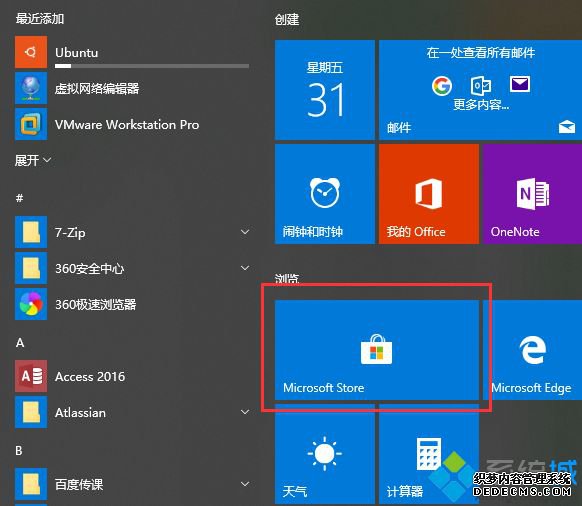This screenshot has height=506, width=582.
Task: Click the Outlook icon in mail tile
Action: [481, 86]
